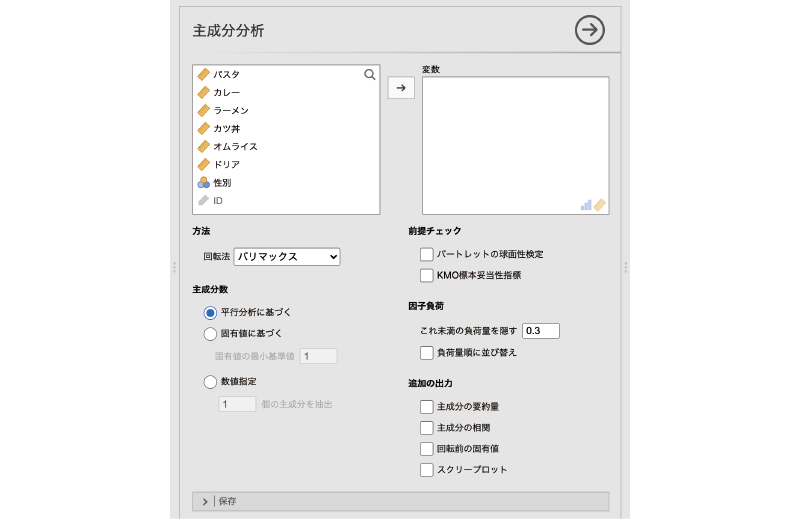Click the ordinal bar icon in 変数 box
Screen dimensions: 800x523
586,205
